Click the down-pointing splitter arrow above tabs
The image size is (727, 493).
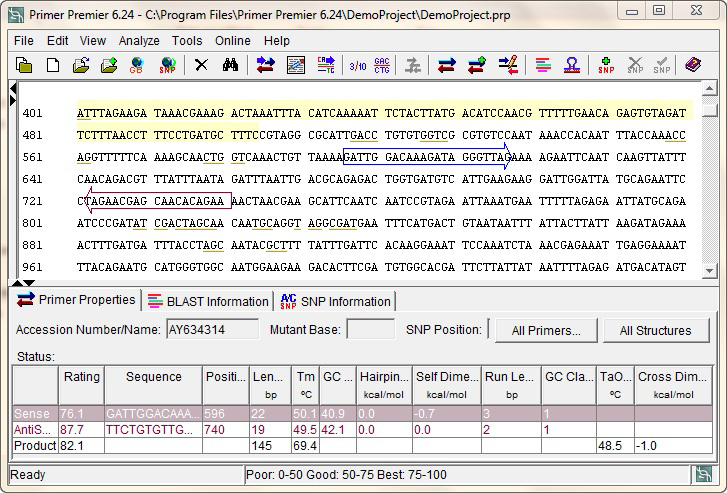29,282
